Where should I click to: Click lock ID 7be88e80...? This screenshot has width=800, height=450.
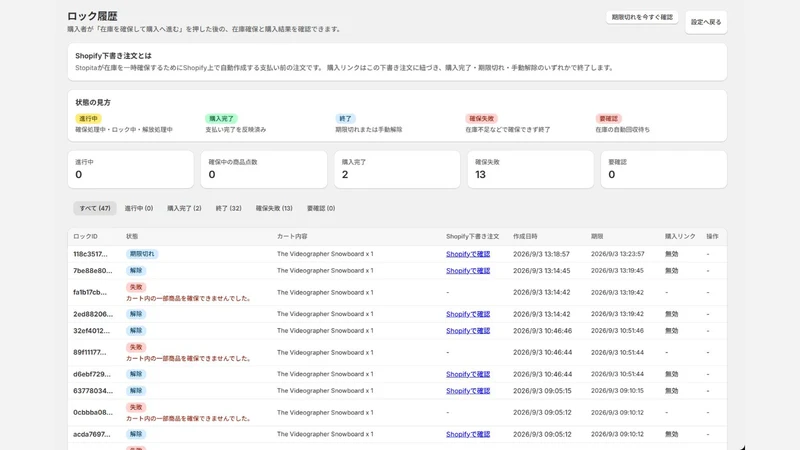pos(92,271)
